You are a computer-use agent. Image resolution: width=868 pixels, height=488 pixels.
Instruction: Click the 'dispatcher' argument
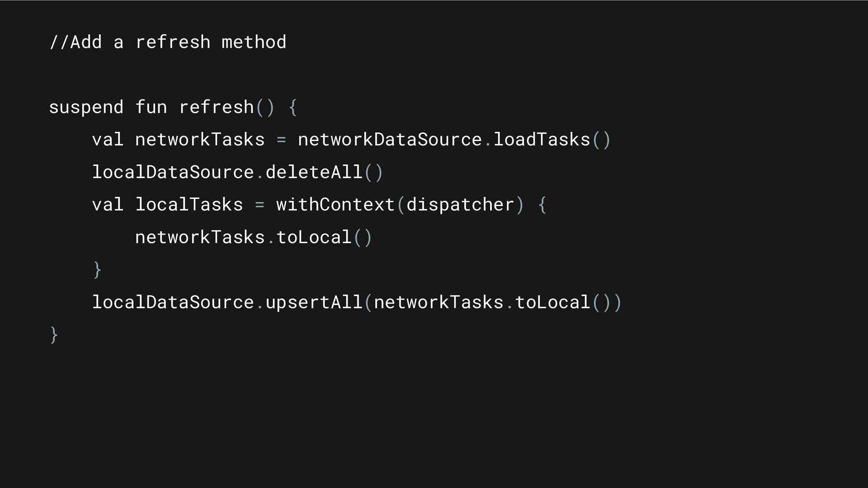pos(460,205)
